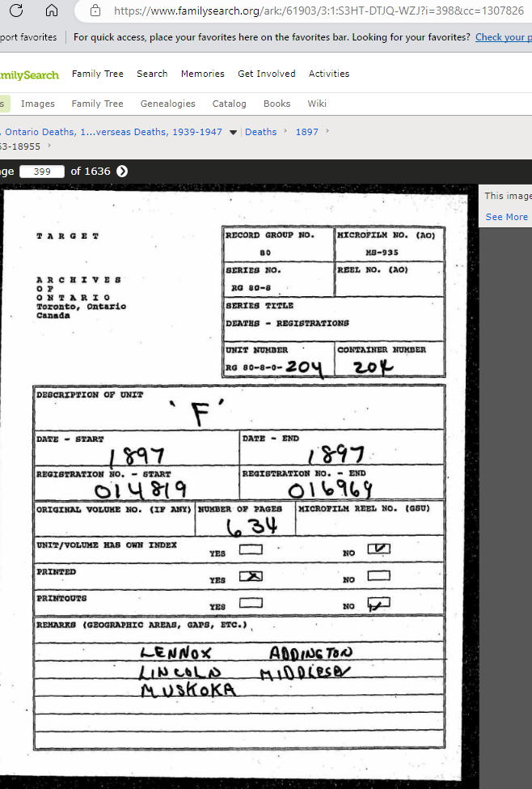This screenshot has width=532, height=789.
Task: Open the Activities main menu
Action: 329,74
